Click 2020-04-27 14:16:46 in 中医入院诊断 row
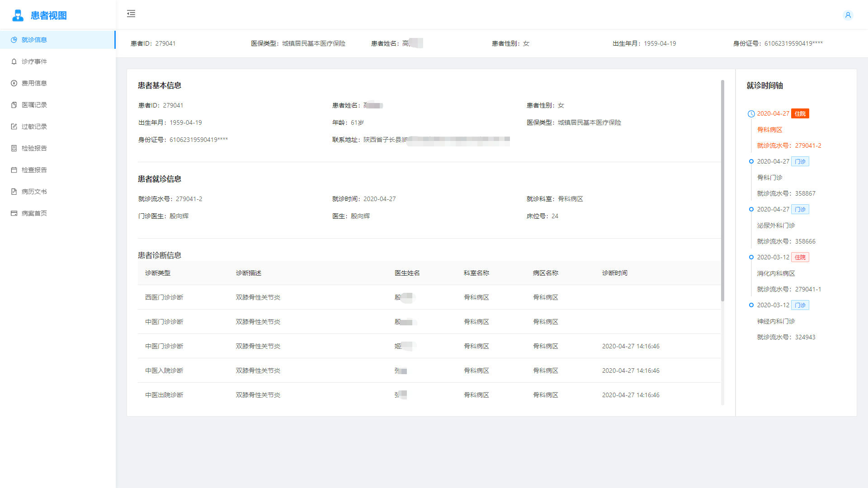This screenshot has height=488, width=868. pyautogui.click(x=631, y=371)
